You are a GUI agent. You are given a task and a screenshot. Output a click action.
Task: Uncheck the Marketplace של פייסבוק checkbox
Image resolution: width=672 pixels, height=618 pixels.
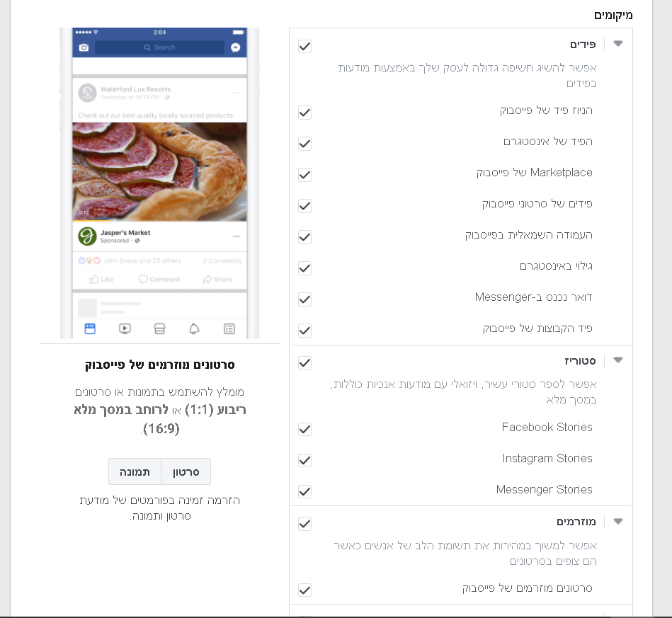coord(304,175)
